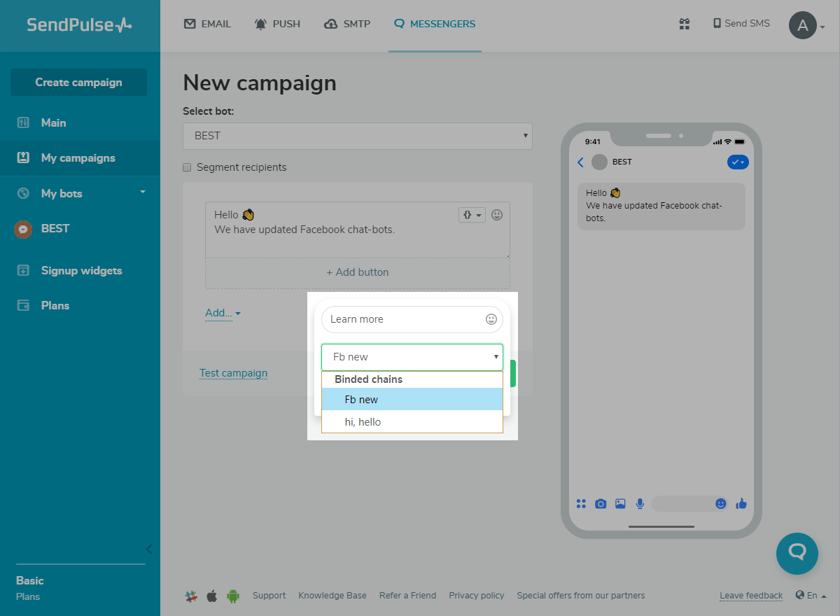
Task: Click the Plans wallet icon in sidebar
Action: tap(23, 305)
